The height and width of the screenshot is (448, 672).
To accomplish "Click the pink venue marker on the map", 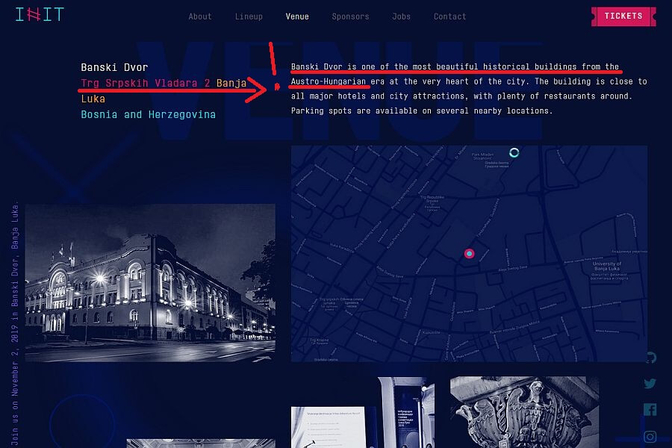I will tap(469, 254).
